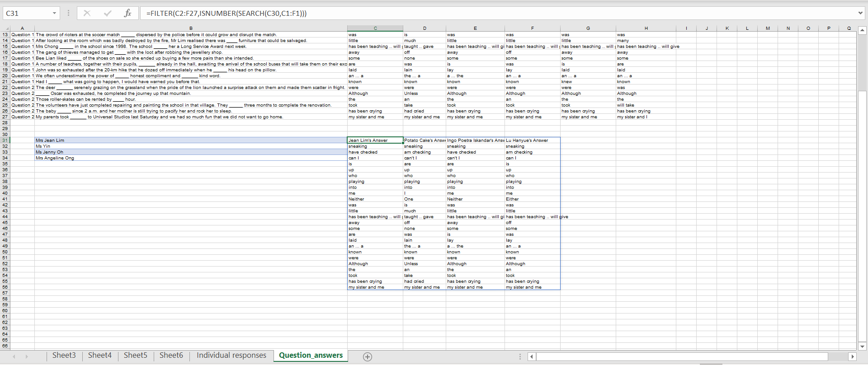Select column H header

point(646,28)
